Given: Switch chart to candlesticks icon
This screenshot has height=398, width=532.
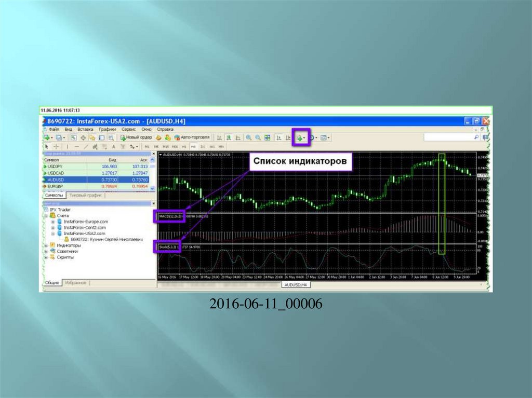Looking at the screenshot, I should click(x=229, y=138).
